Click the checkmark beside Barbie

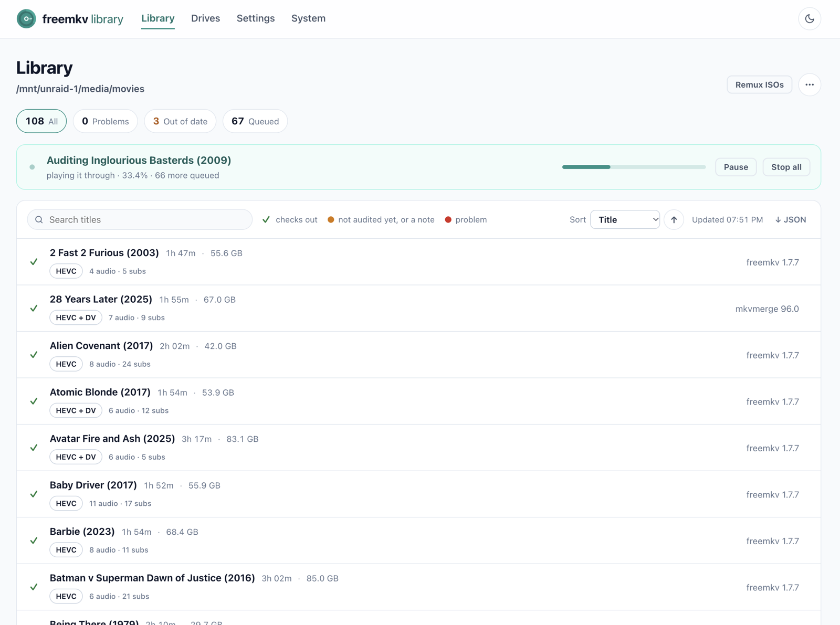click(34, 541)
